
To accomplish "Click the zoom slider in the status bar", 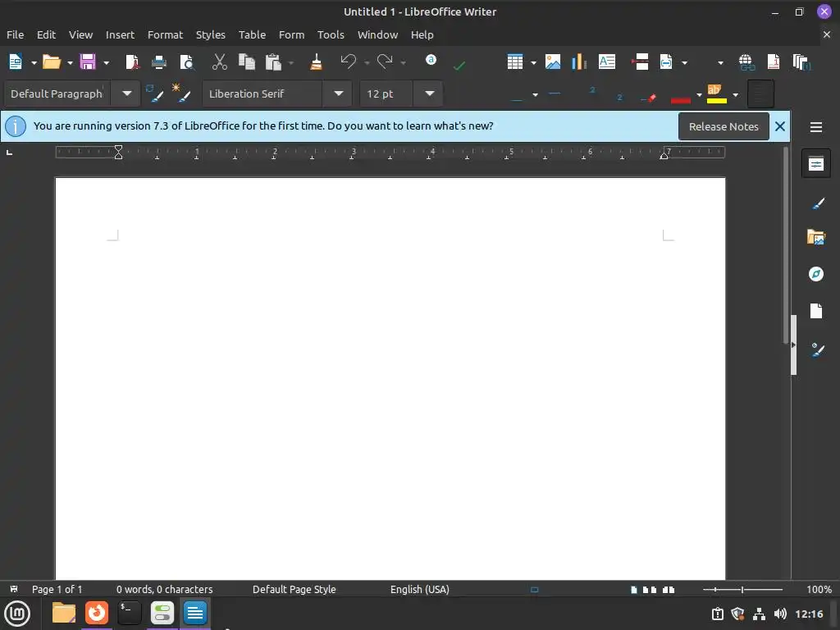I will (x=742, y=590).
